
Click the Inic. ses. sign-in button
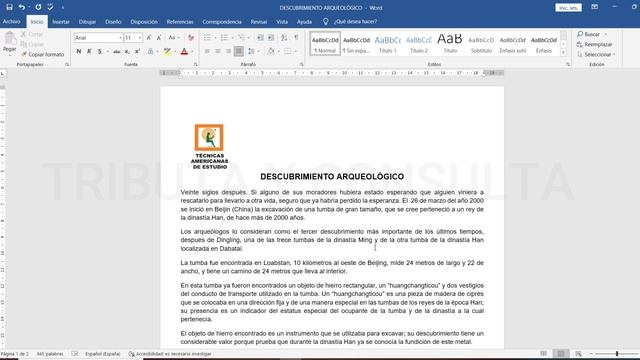[x=568, y=8]
